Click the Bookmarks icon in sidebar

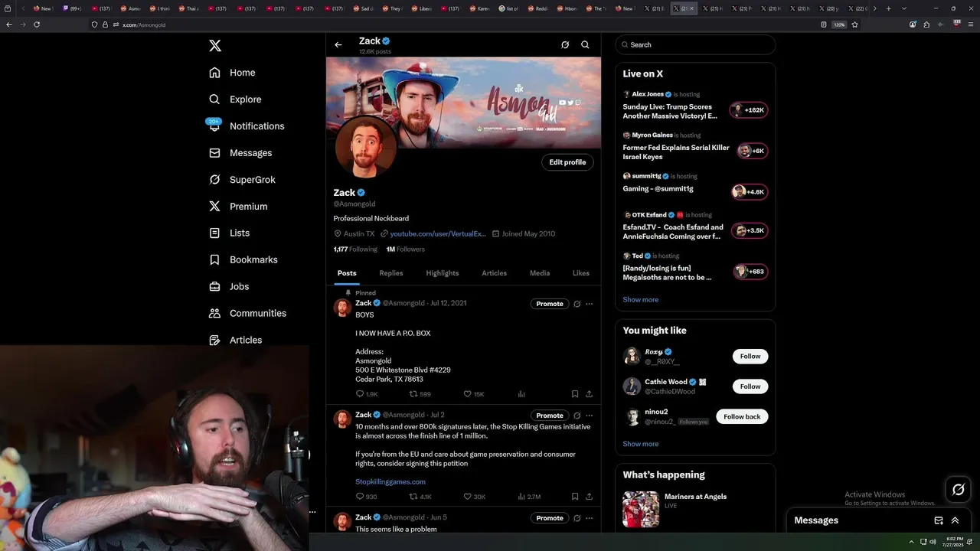214,259
